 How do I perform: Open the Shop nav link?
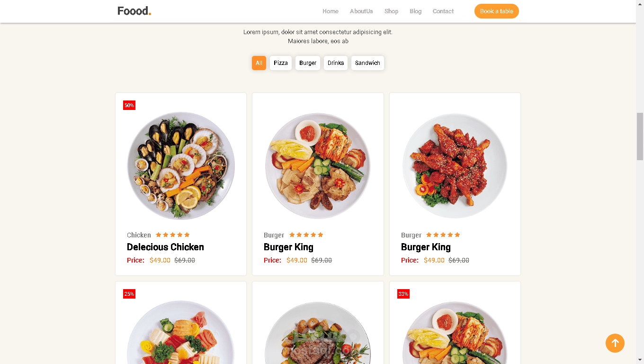coord(391,11)
